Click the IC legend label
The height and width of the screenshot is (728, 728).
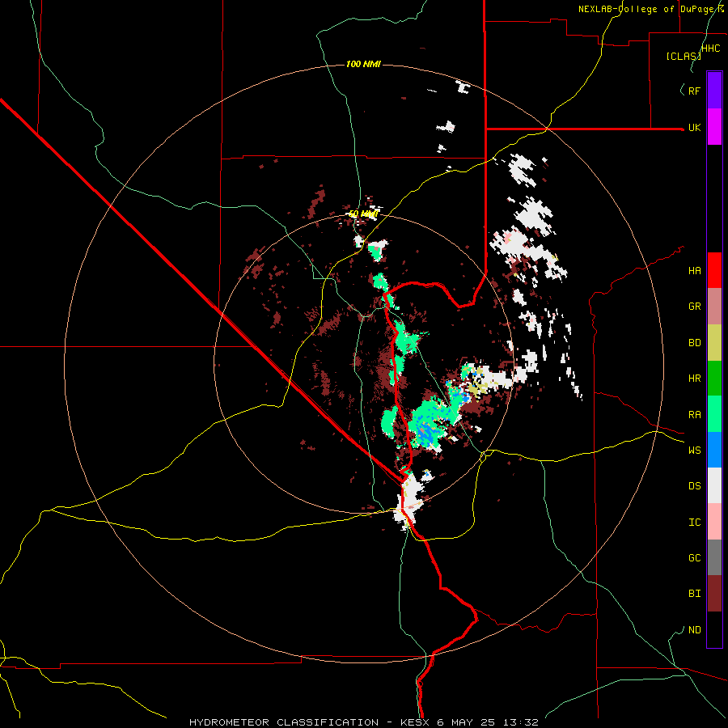[x=694, y=523]
